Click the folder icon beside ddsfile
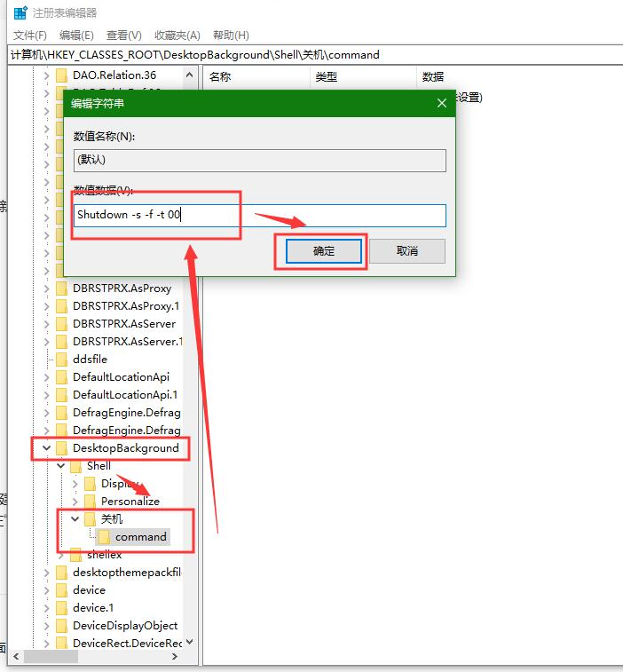The image size is (623, 672). click(x=61, y=360)
